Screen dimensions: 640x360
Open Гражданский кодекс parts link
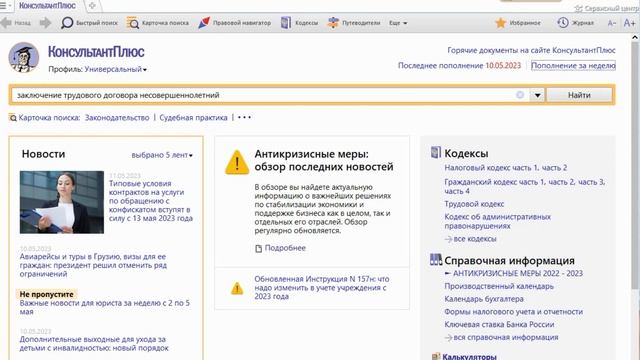[x=525, y=187]
